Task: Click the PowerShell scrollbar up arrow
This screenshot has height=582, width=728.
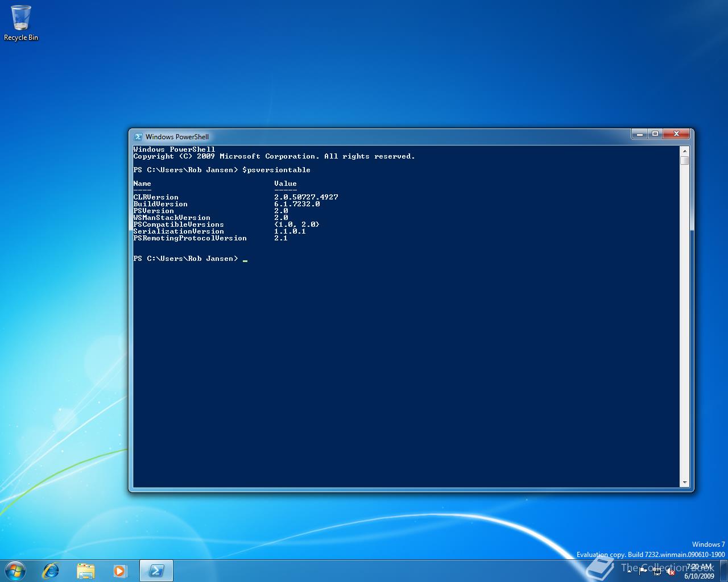Action: click(x=685, y=151)
